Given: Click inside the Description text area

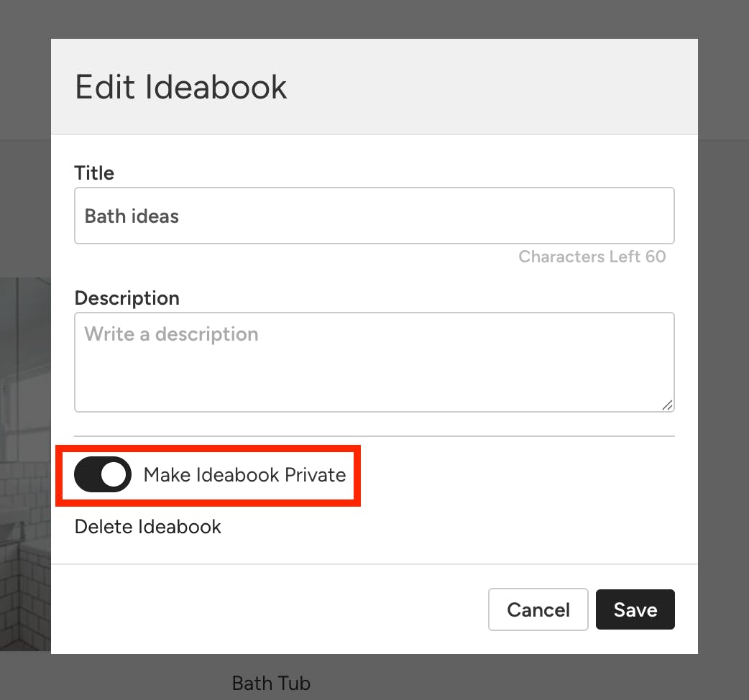Looking at the screenshot, I should pos(374,362).
